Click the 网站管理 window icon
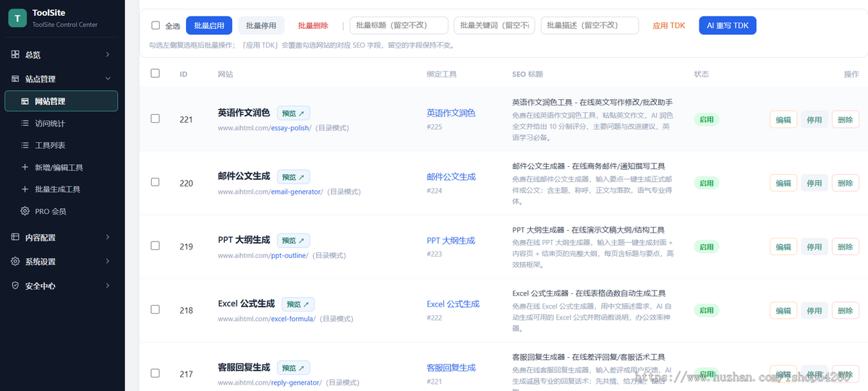Image resolution: width=868 pixels, height=391 pixels. (x=25, y=101)
